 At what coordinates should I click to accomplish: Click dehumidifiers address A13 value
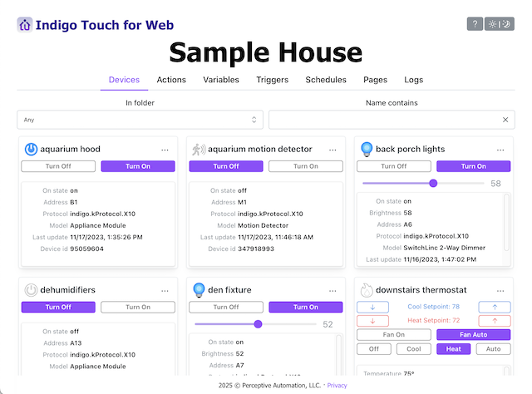[x=76, y=343]
